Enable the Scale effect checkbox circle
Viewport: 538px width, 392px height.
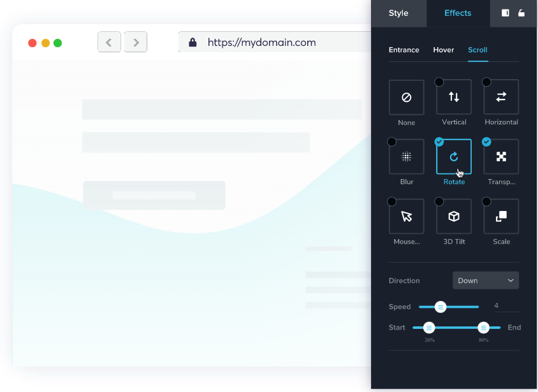[x=486, y=201]
